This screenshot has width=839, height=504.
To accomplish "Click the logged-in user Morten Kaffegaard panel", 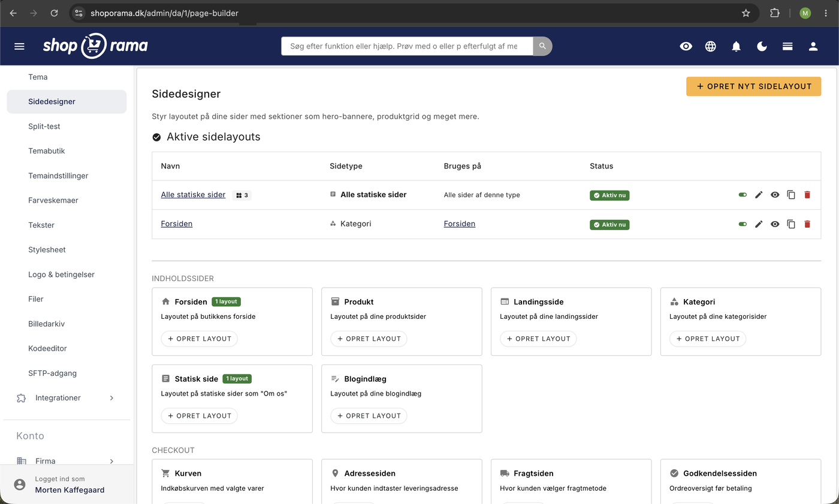I will tap(68, 484).
